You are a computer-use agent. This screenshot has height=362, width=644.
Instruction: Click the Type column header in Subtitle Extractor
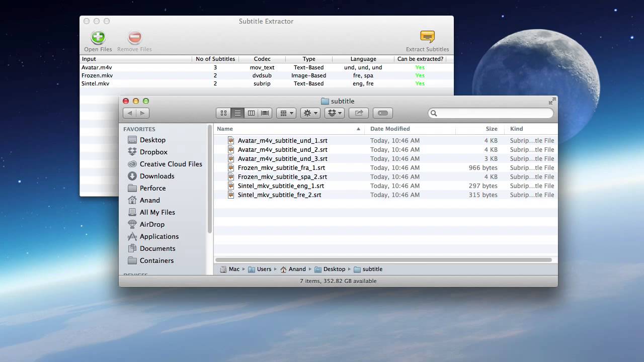tap(309, 59)
